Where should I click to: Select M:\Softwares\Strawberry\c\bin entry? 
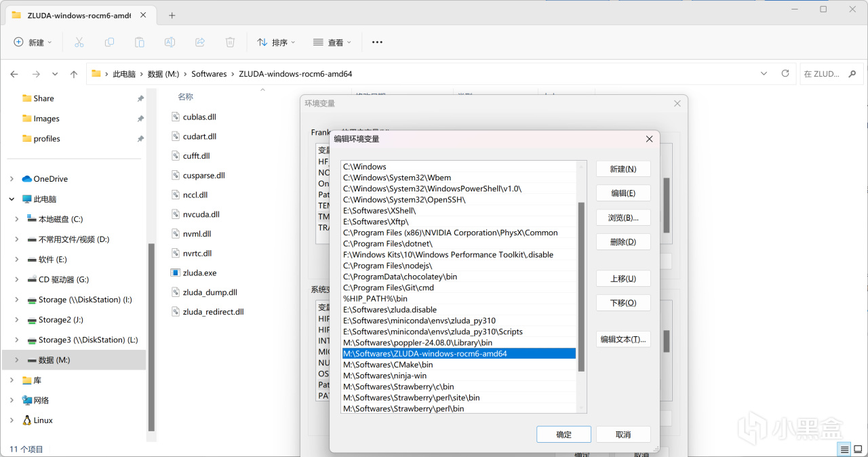(x=459, y=386)
